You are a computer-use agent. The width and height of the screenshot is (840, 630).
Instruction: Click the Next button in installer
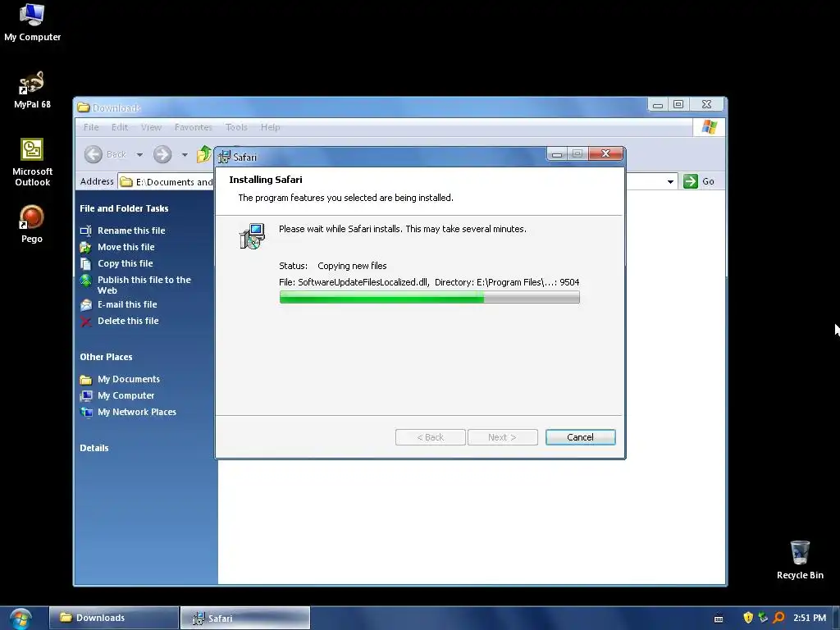coord(503,437)
